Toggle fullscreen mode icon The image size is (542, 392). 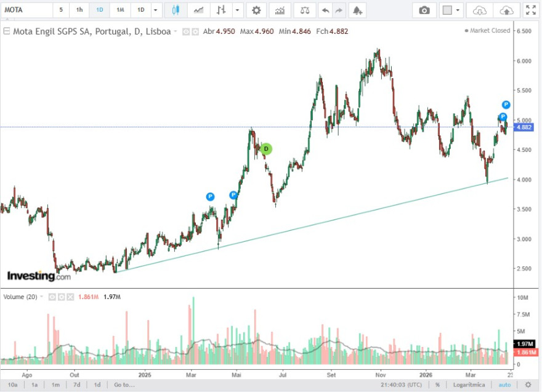[530, 10]
